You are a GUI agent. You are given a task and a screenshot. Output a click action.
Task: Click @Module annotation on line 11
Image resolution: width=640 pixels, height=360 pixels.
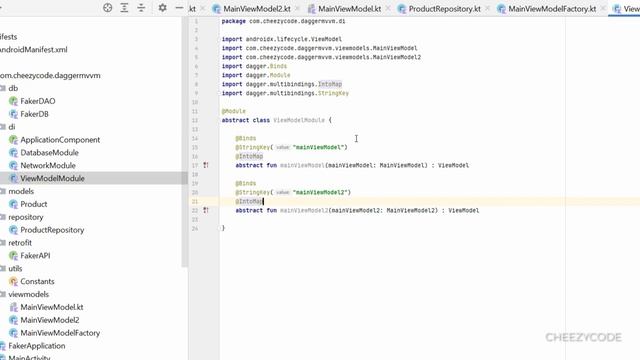click(233, 111)
